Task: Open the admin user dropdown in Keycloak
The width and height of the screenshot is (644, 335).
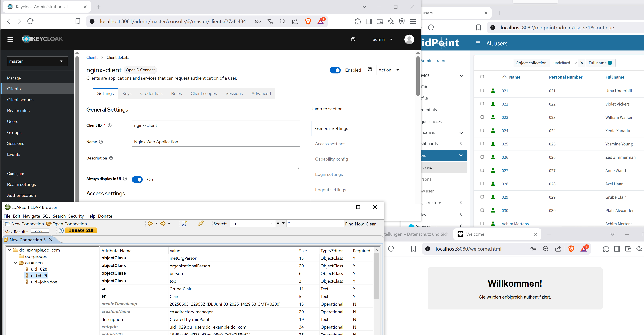Action: click(383, 39)
